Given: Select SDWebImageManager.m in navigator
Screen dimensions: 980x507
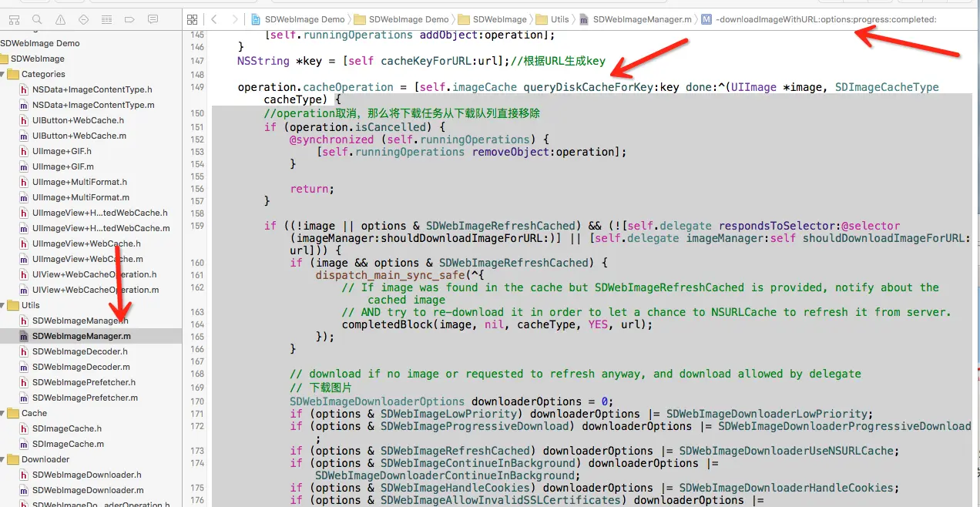Looking at the screenshot, I should 81,336.
